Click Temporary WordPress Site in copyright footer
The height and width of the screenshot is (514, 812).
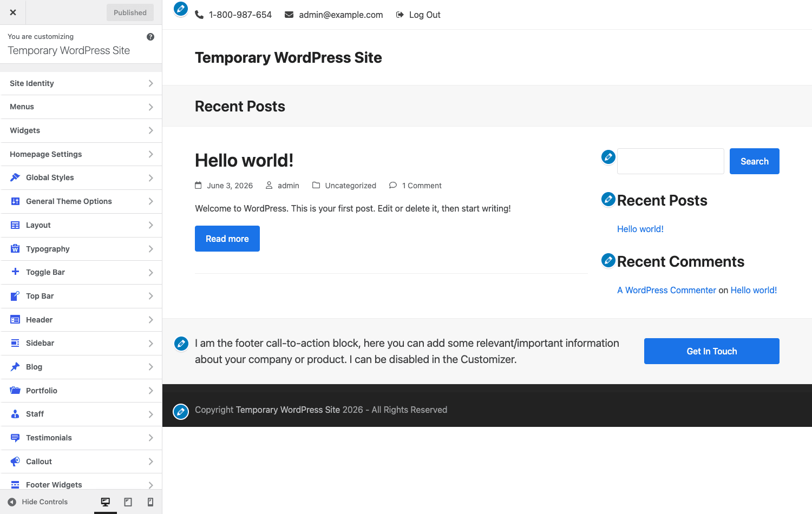point(288,410)
